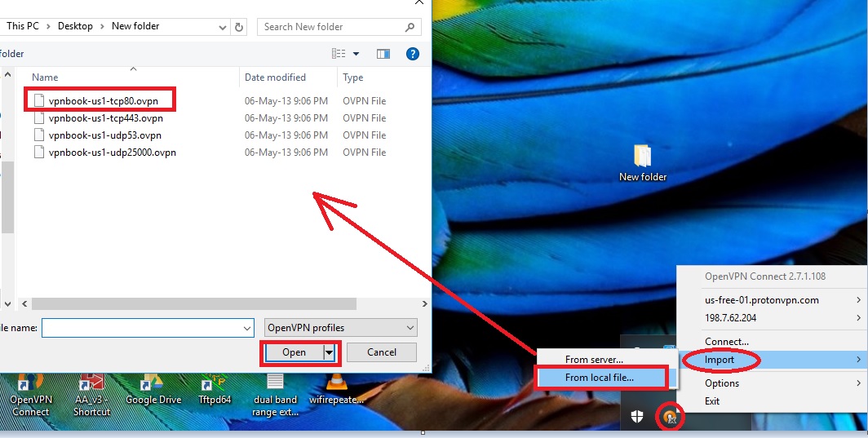Open the File name combo box dropdown
The width and height of the screenshot is (868, 438).
coord(247,329)
